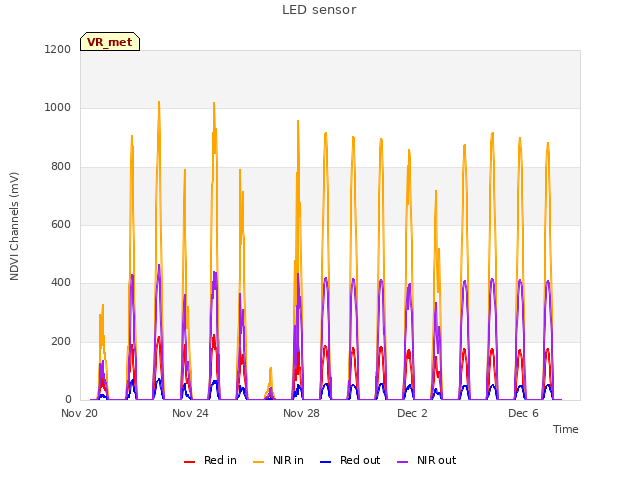
Task: Click the blue Red out legend swatch
Action: (325, 462)
